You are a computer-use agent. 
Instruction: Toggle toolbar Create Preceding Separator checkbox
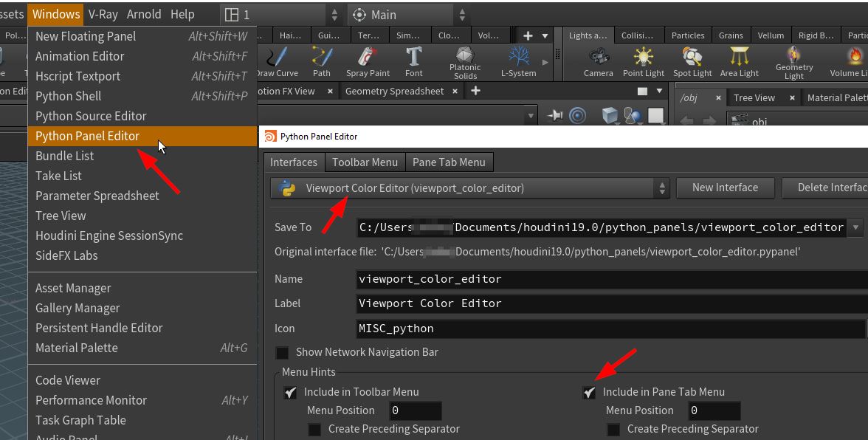pos(314,430)
